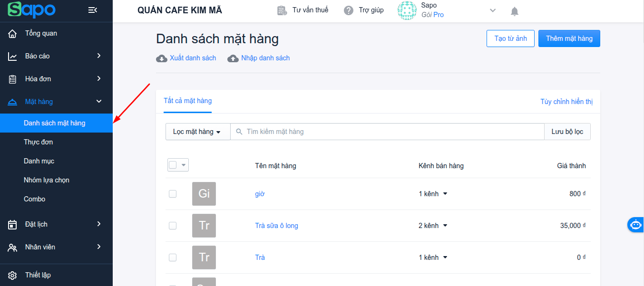This screenshot has width=644, height=286.
Task: Click the Thêm mặt hàng button
Action: pyautogui.click(x=569, y=38)
